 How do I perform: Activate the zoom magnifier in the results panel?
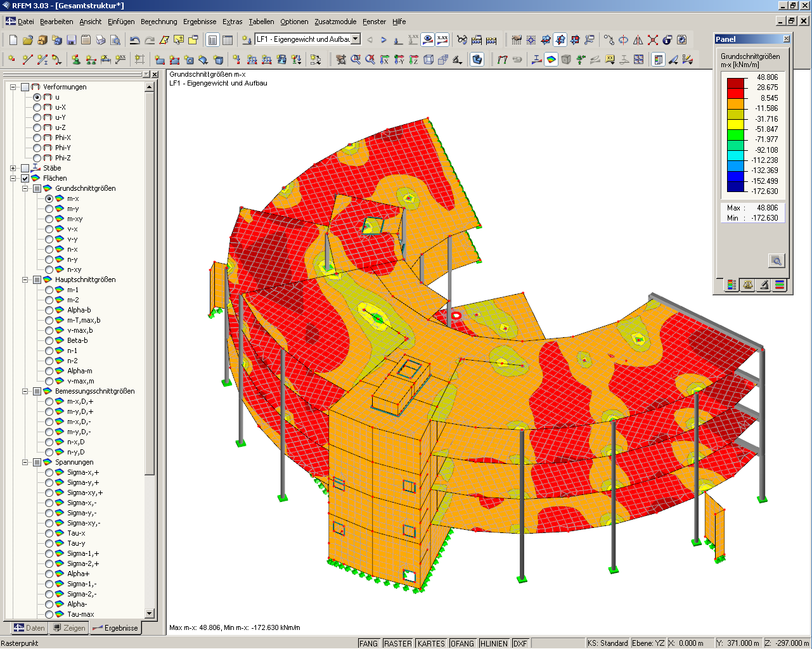[776, 260]
